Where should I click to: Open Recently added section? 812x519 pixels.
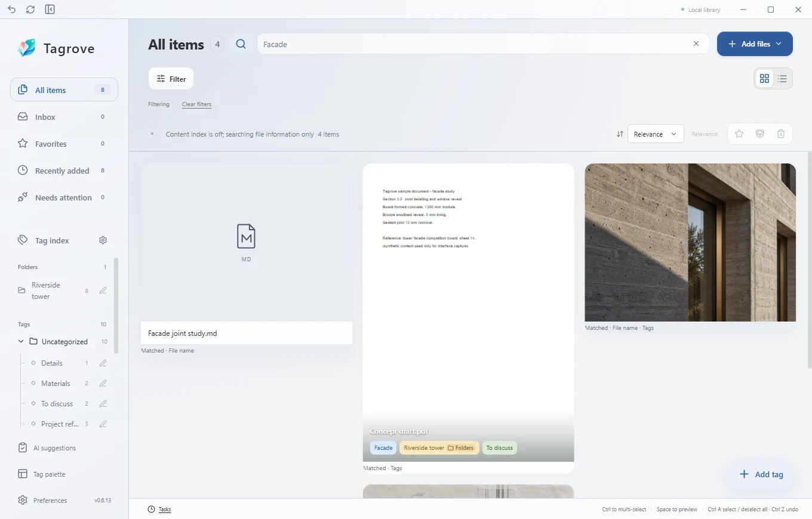click(x=64, y=171)
